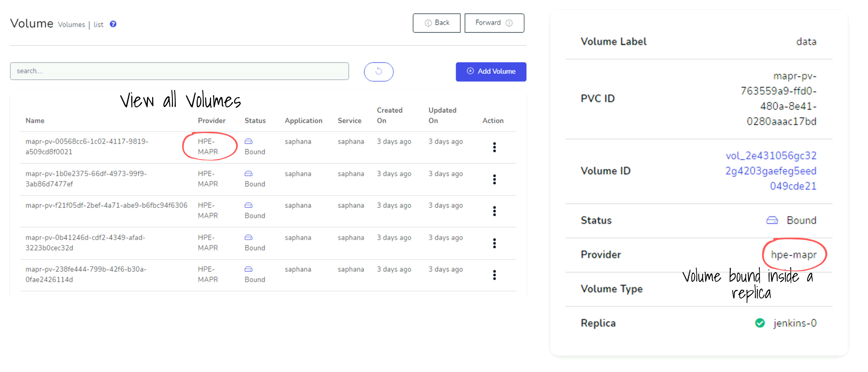Click Updated On value in mapr-pv-00568cc6 row
Image resolution: width=868 pixels, height=372 pixels.
pyautogui.click(x=445, y=141)
